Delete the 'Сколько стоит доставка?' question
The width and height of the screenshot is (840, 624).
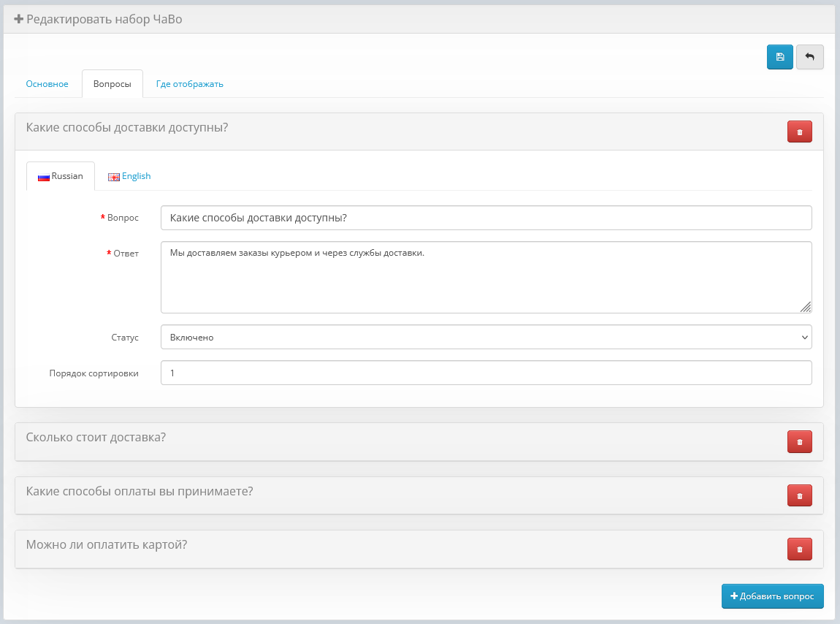pyautogui.click(x=799, y=442)
